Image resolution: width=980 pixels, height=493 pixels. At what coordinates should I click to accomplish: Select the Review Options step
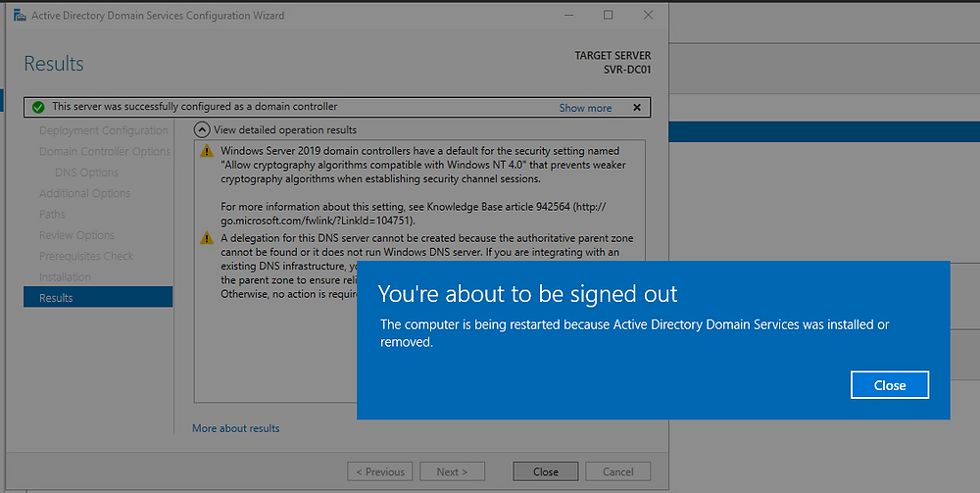pyautogui.click(x=76, y=235)
